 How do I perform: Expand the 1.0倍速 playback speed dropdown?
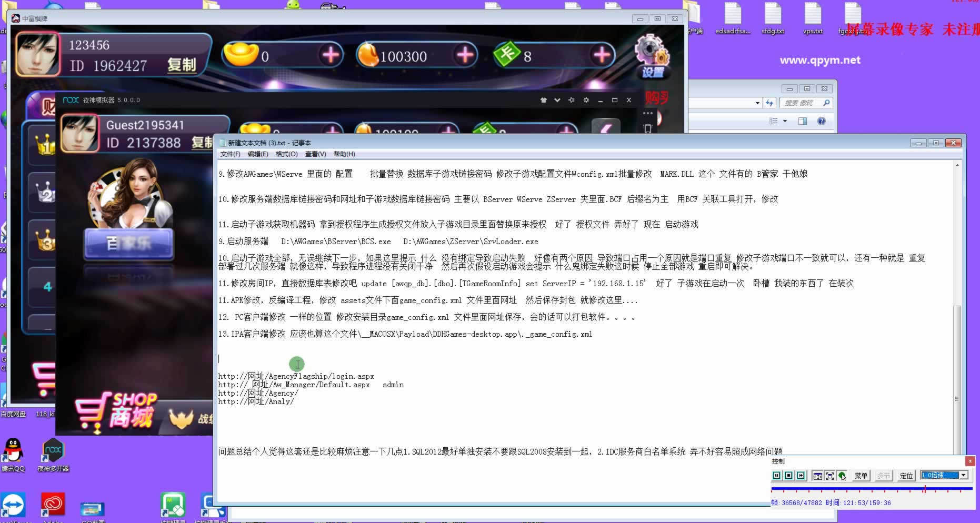pyautogui.click(x=964, y=475)
